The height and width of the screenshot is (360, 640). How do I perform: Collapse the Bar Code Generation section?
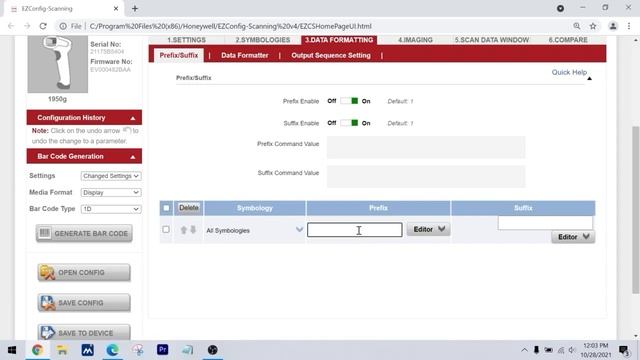tap(133, 157)
